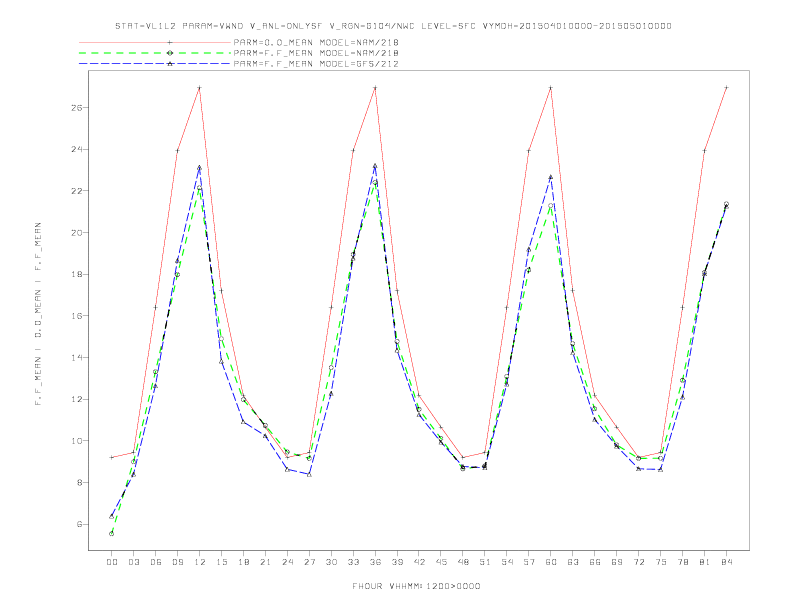Click x-axis tick label 21
Viewport: 792px width, 612px height.
[x=265, y=562]
